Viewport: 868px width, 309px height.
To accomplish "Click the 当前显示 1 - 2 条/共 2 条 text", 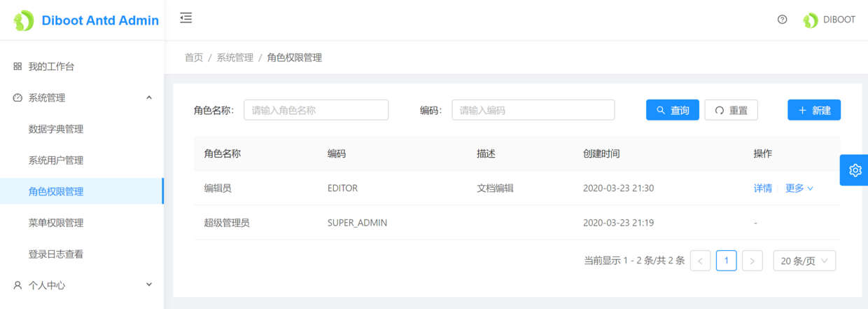I will point(634,261).
